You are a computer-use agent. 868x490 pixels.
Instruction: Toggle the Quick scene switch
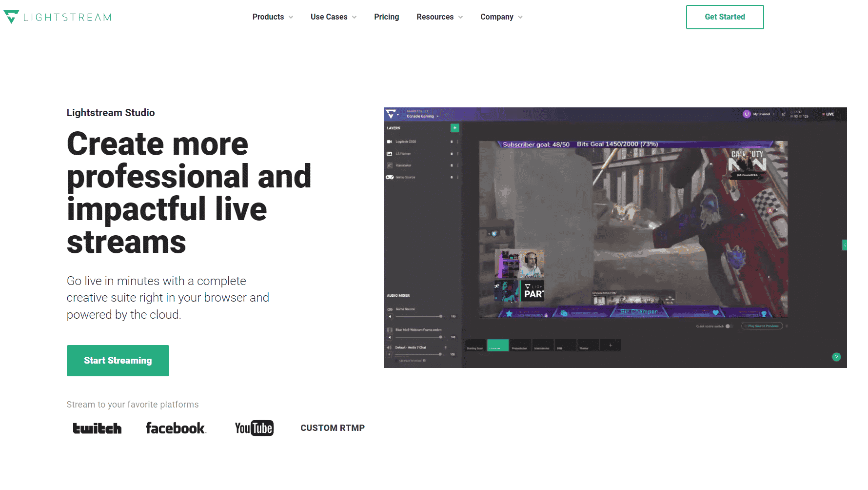click(729, 326)
